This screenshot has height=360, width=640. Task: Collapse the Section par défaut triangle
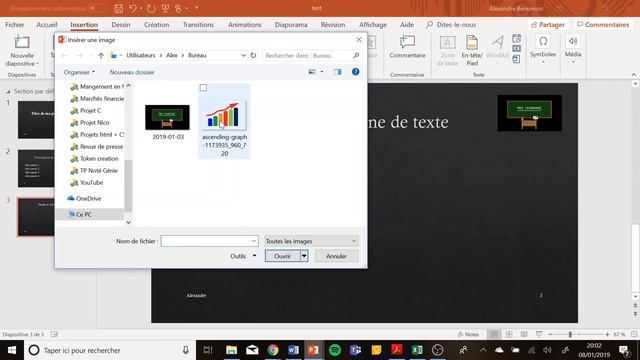coord(9,91)
